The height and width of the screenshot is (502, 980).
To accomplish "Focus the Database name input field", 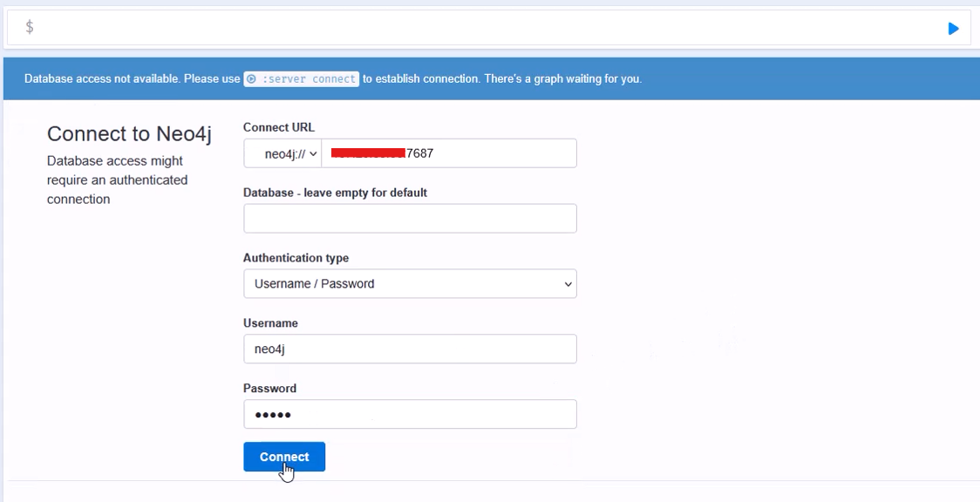I will 410,219.
